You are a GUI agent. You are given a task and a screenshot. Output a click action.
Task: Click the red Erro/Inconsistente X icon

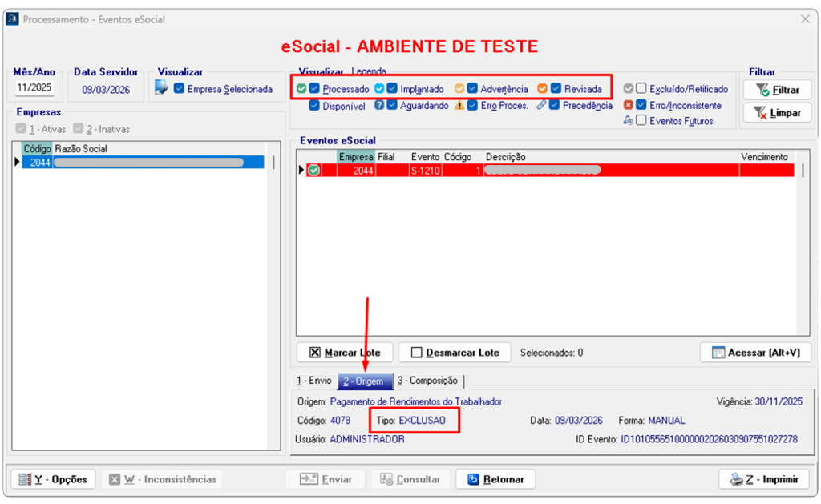[x=629, y=105]
